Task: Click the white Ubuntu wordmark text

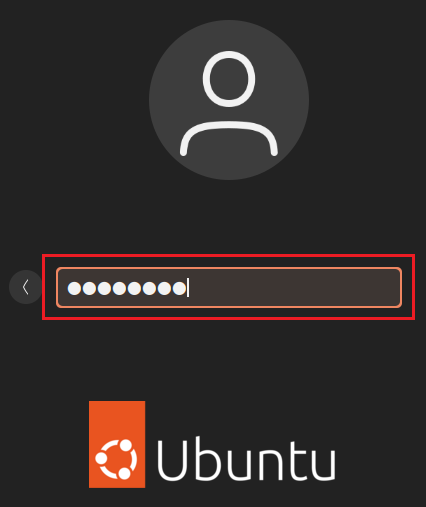Action: 246,459
